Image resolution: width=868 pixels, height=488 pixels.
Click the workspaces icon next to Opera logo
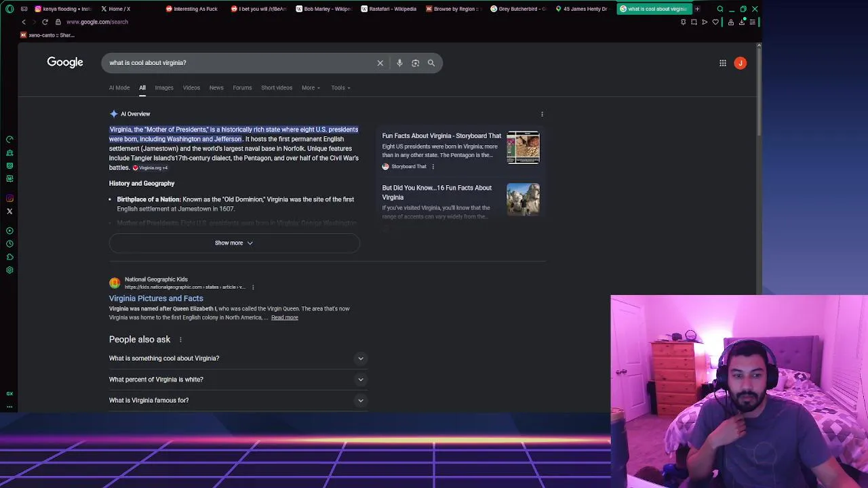click(x=24, y=9)
